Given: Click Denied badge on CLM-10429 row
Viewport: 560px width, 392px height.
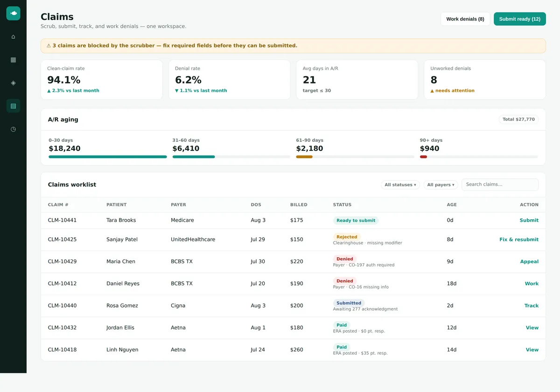Looking at the screenshot, I should coord(345,259).
